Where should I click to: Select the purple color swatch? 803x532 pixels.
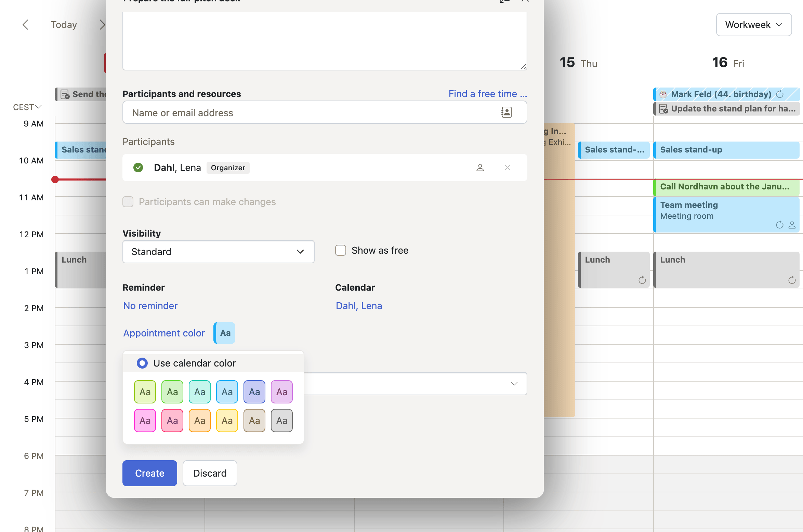click(282, 392)
